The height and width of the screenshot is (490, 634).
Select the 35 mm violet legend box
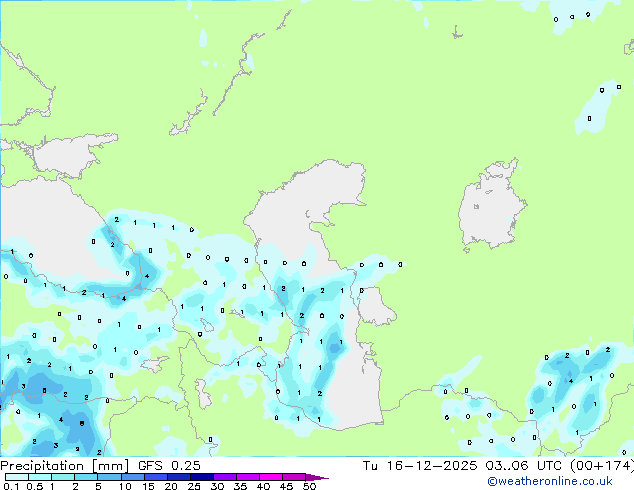(247, 477)
